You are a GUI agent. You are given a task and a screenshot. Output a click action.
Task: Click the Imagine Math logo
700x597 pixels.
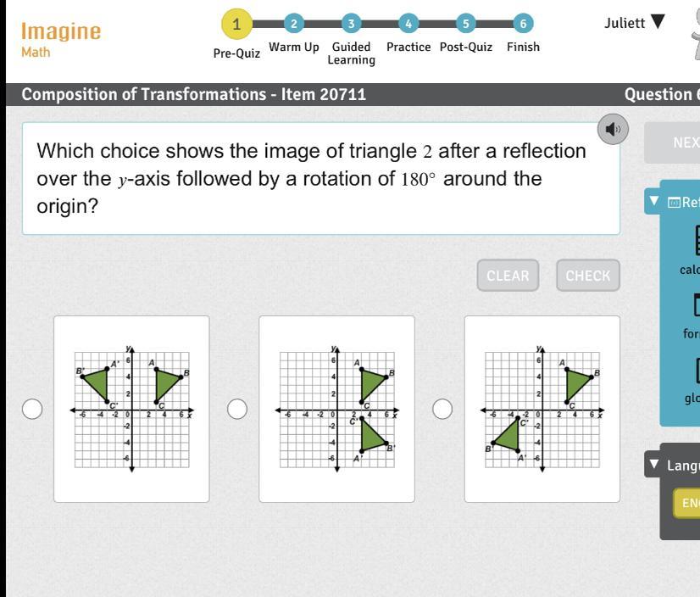[60, 39]
